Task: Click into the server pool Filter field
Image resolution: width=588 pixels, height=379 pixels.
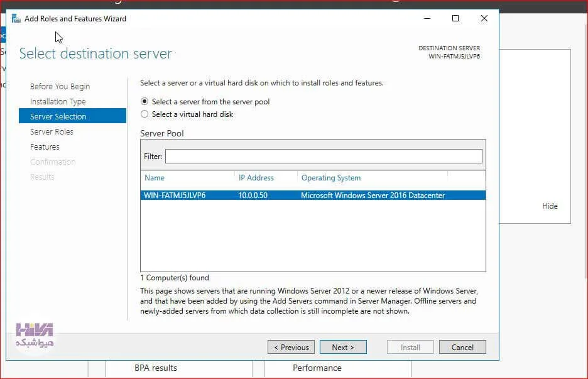Action: coord(324,156)
